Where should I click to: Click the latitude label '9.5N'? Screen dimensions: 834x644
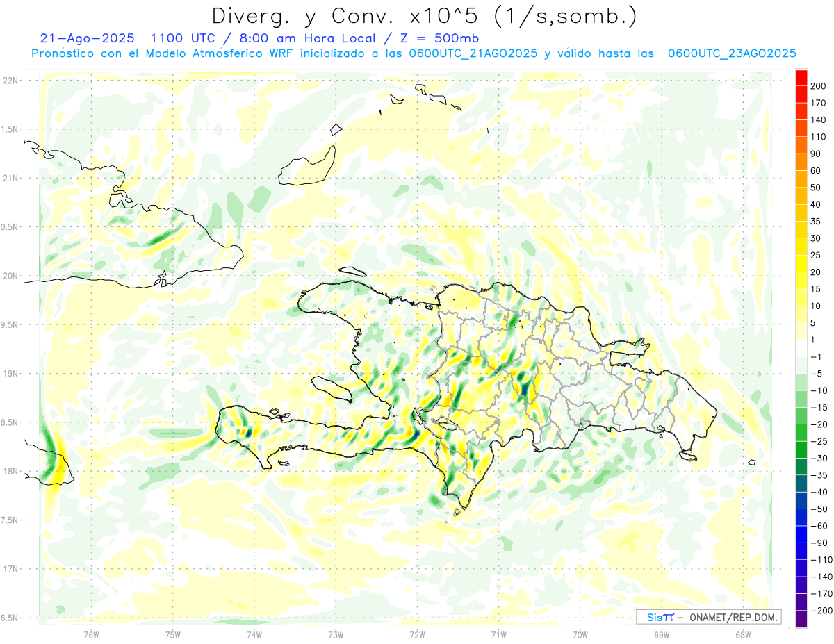click(10, 325)
